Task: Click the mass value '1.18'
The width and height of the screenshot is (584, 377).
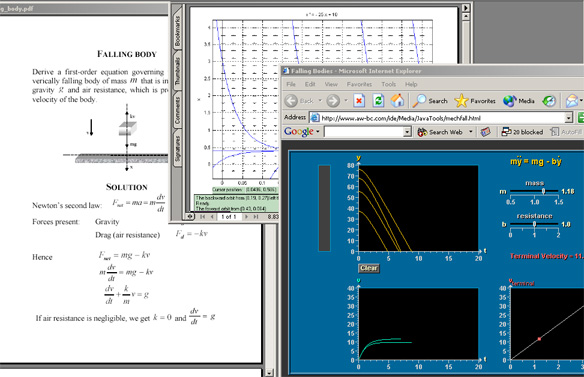Action: 568,191
